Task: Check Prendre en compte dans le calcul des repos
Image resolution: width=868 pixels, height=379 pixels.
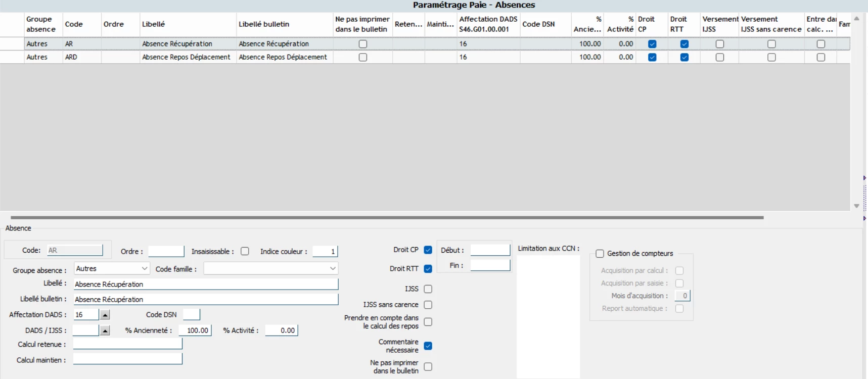Action: click(428, 322)
